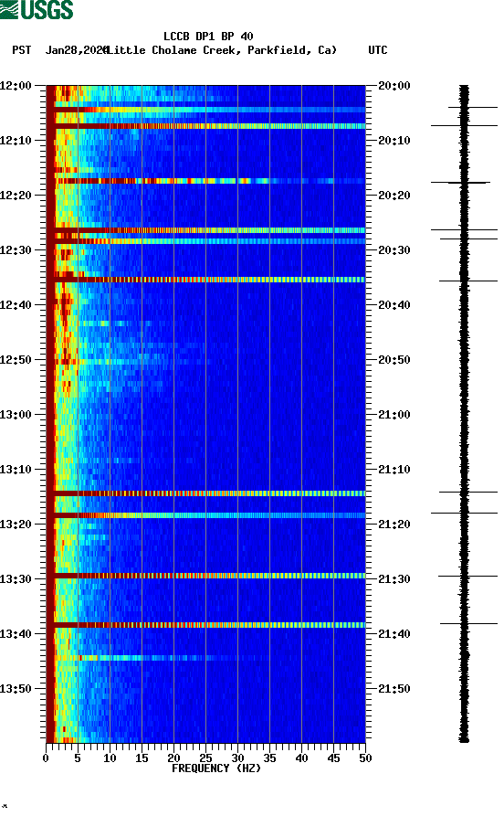Click the 10 Hz frequency tick label
504x816 pixels.
(110, 758)
